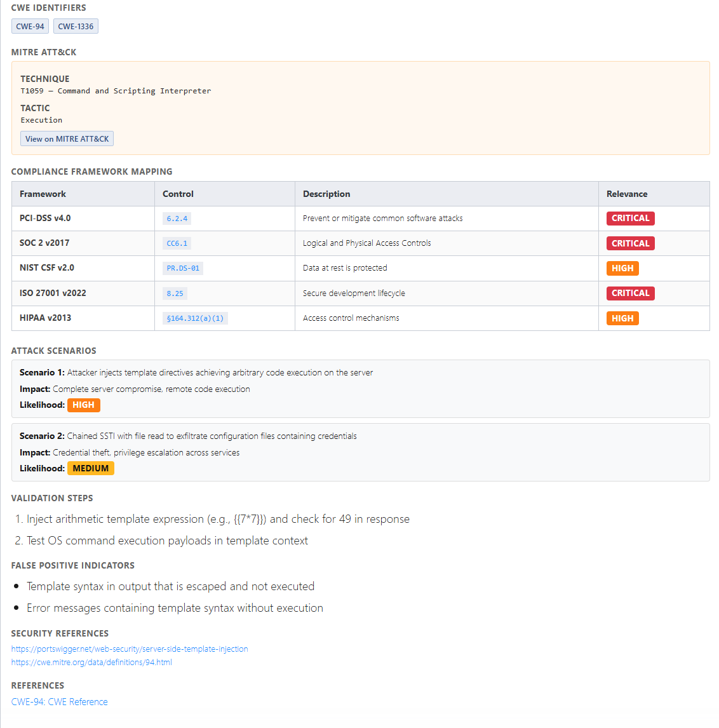Click the CRITICAL badge for PCI-DSS v4.0
This screenshot has width=719, height=728.
point(630,218)
